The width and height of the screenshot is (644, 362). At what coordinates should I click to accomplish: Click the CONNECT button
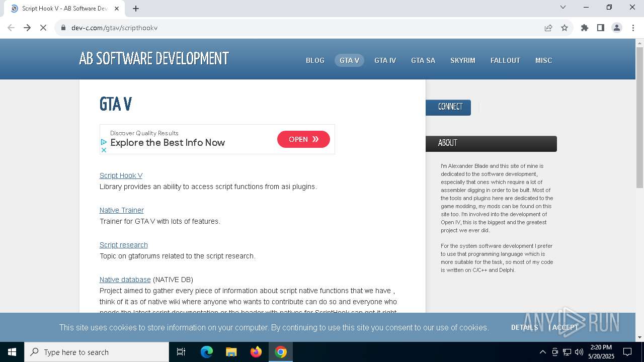(448, 107)
